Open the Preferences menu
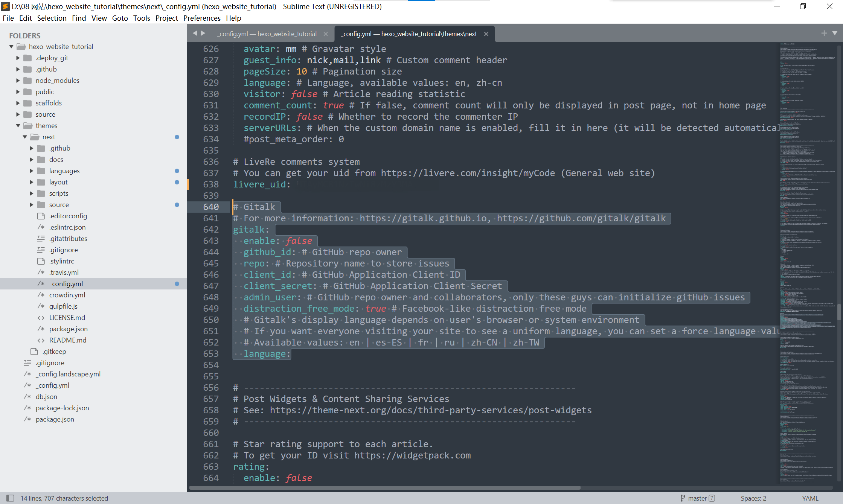 click(201, 18)
